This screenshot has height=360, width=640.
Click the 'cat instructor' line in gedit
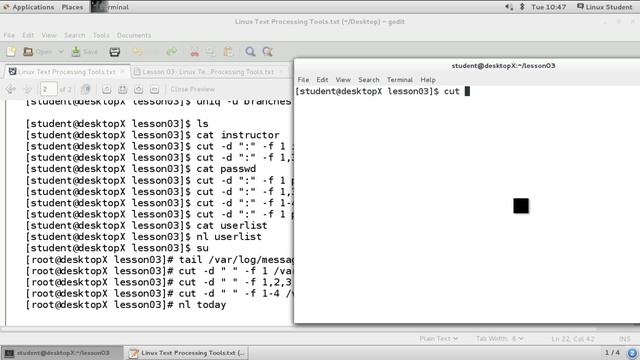(x=153, y=135)
